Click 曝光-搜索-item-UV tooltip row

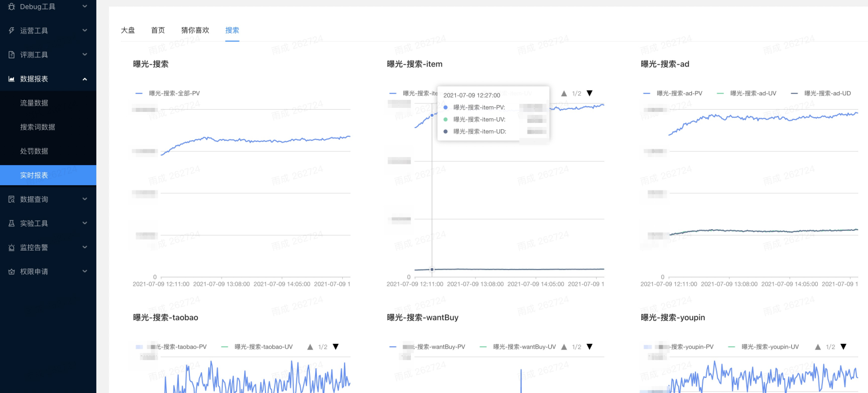point(493,119)
